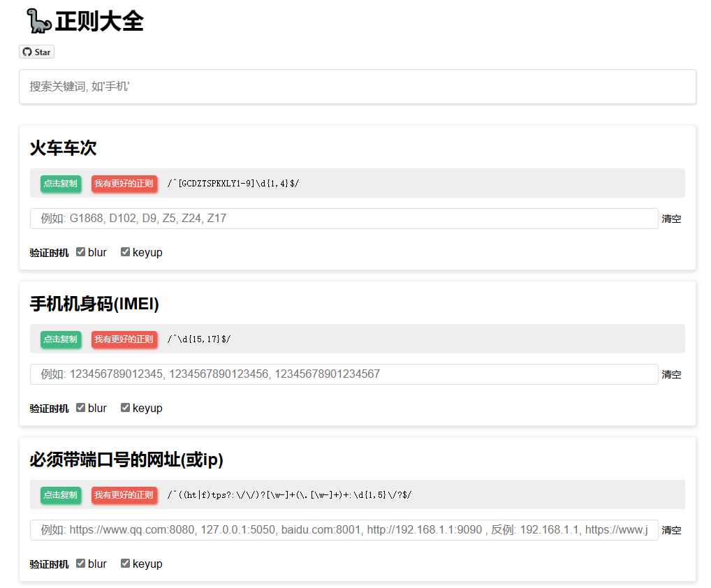This screenshot has width=711, height=588.
Task: Clear the IMEI input with 清空
Action: 671,374
